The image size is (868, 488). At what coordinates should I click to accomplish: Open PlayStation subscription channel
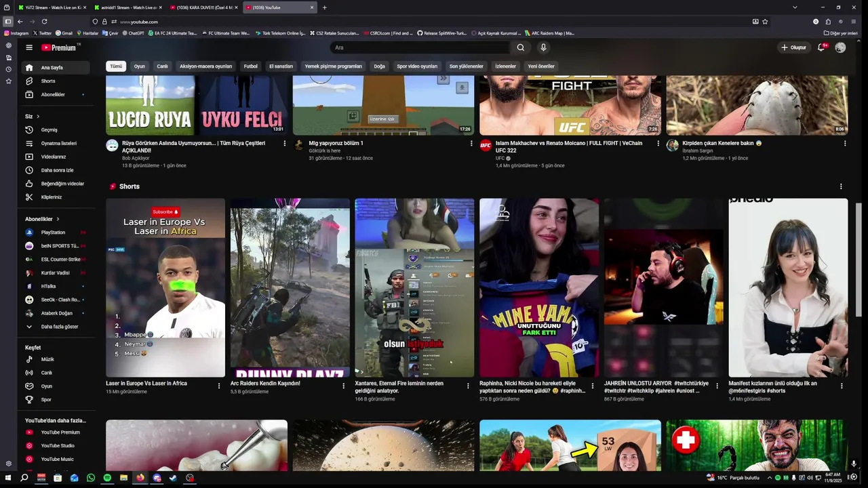click(x=57, y=232)
